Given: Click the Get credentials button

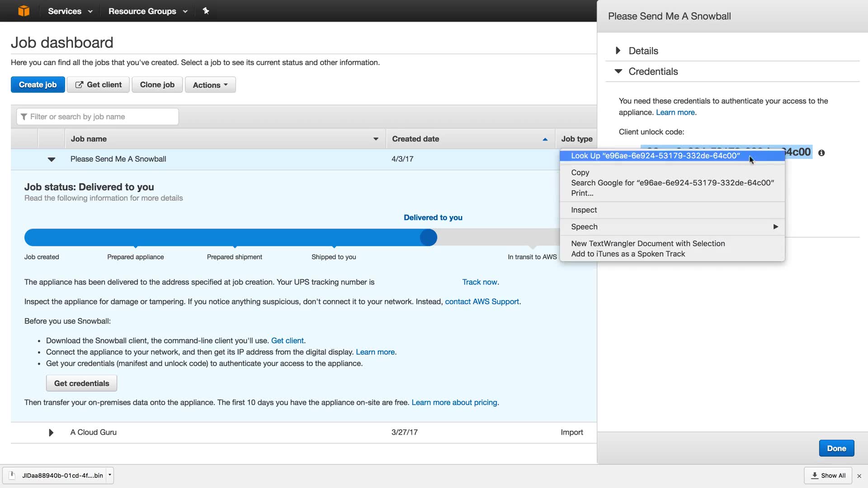Looking at the screenshot, I should coord(81,383).
